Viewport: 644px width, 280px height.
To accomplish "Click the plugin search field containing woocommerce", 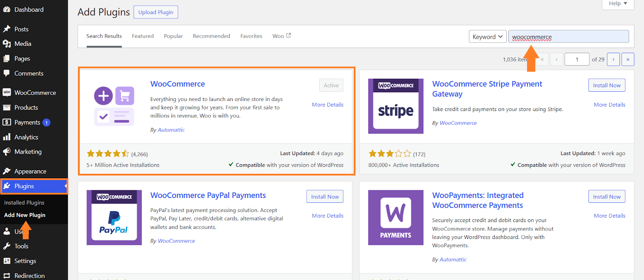I will (x=568, y=37).
